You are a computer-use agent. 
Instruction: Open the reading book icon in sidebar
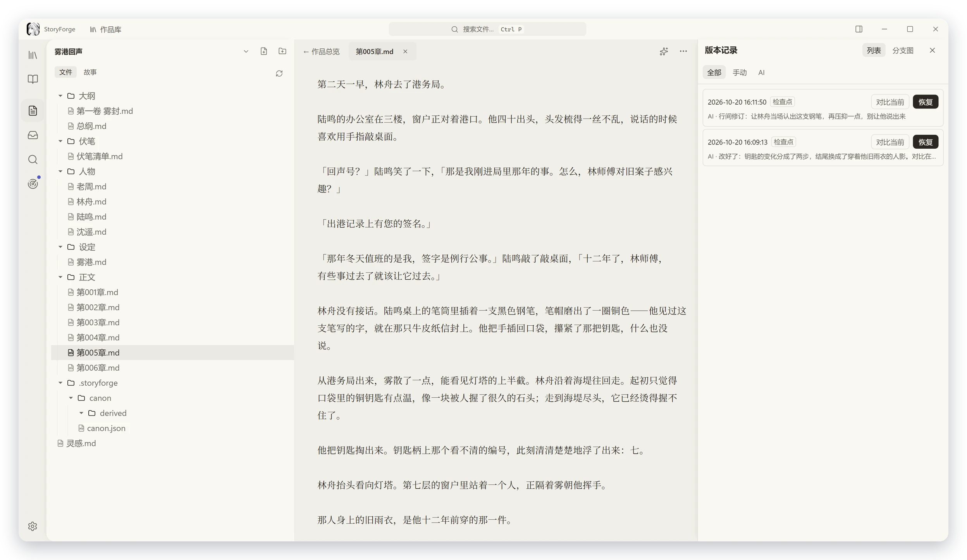tap(33, 79)
